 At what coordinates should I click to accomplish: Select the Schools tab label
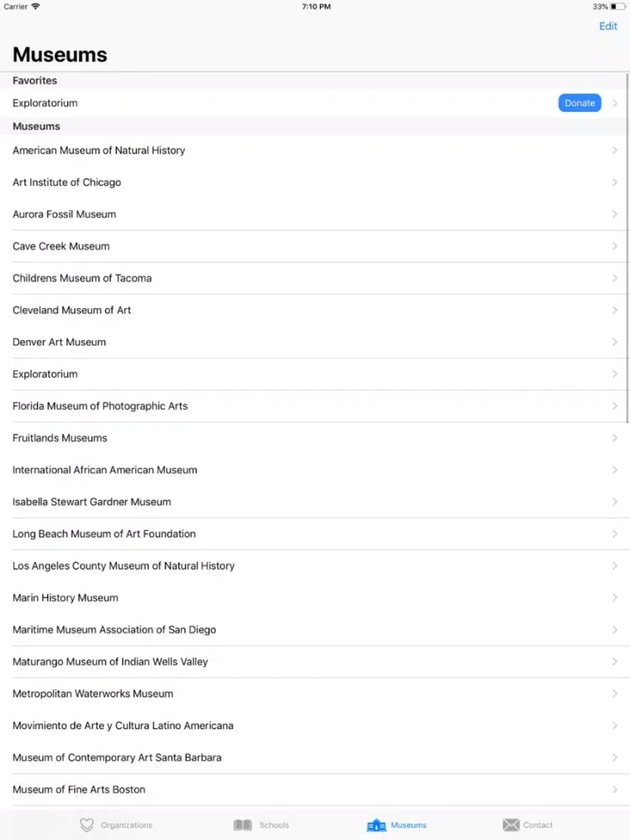pos(275,825)
